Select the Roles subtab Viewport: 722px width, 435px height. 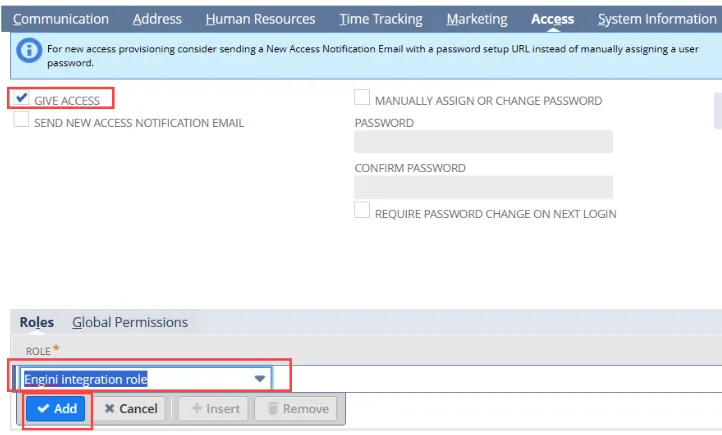point(36,322)
